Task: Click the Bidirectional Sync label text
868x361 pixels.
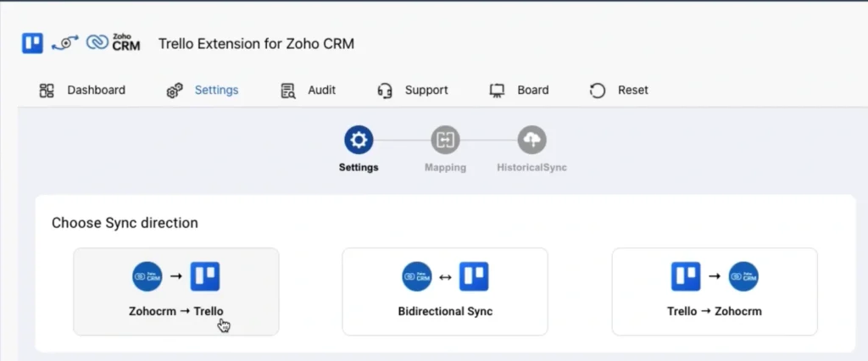Action: (445, 311)
